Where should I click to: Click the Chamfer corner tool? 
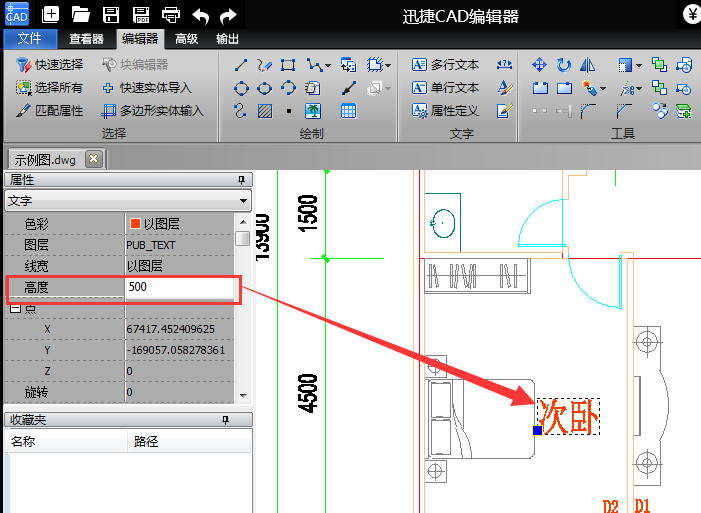pos(624,111)
